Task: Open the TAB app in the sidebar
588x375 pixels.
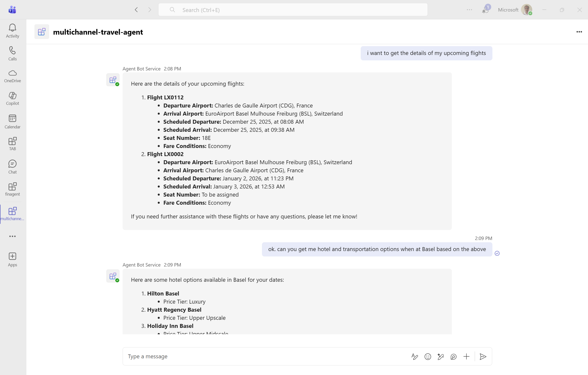Action: [12, 144]
